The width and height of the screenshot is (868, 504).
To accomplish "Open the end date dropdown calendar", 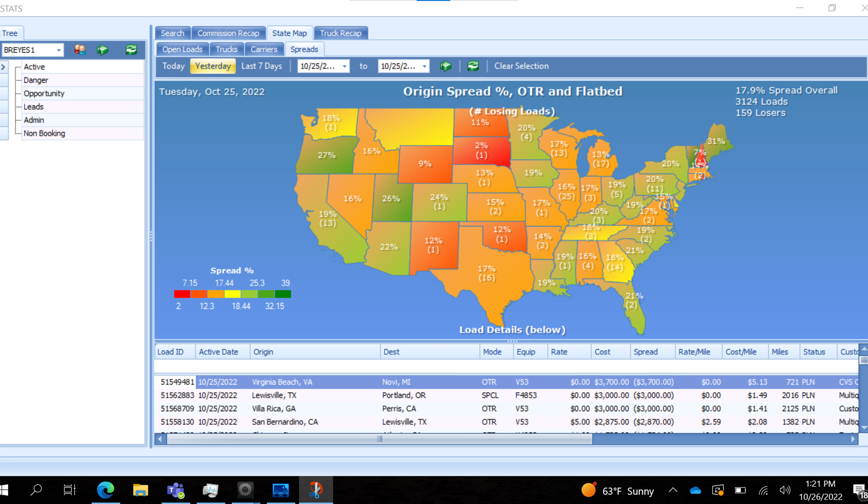I will coord(424,66).
